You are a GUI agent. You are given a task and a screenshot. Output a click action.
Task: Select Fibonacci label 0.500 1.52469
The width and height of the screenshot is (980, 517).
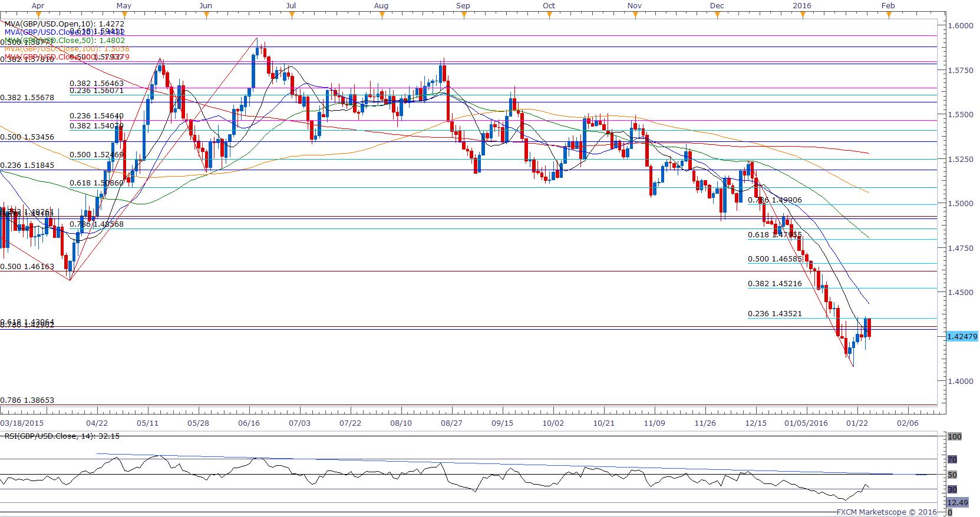tap(97, 155)
